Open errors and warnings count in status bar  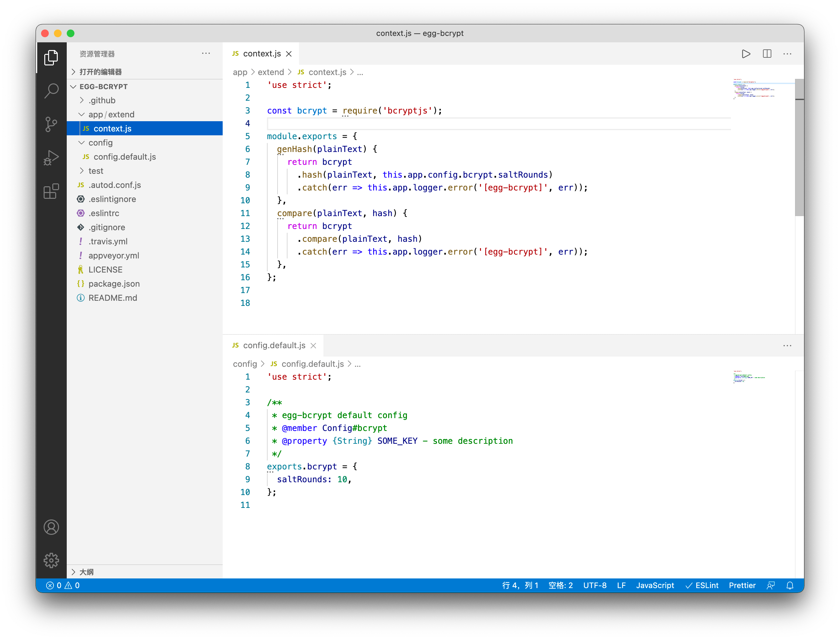coord(63,585)
